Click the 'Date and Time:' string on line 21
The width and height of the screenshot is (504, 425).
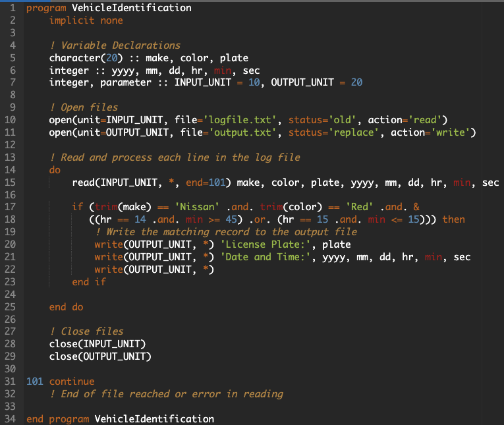(x=266, y=257)
